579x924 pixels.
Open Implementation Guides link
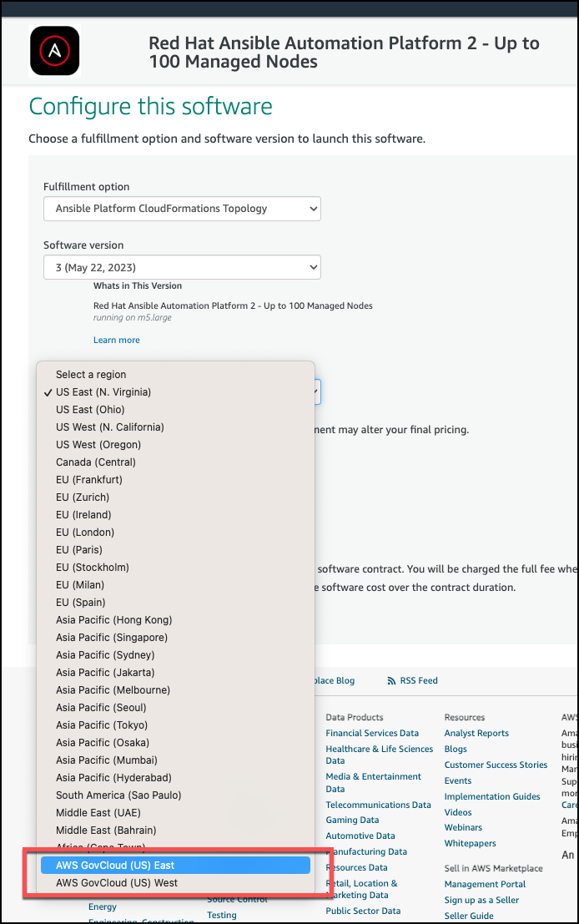[x=492, y=797]
